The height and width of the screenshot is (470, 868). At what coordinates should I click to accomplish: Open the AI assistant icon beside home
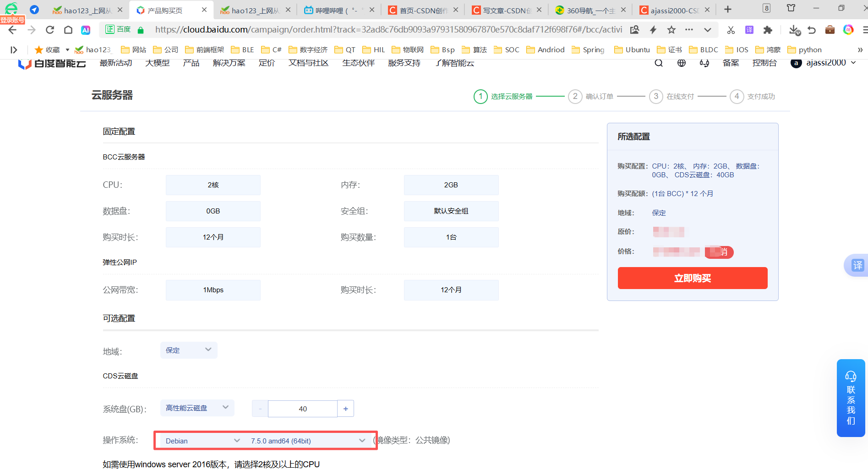(86, 30)
